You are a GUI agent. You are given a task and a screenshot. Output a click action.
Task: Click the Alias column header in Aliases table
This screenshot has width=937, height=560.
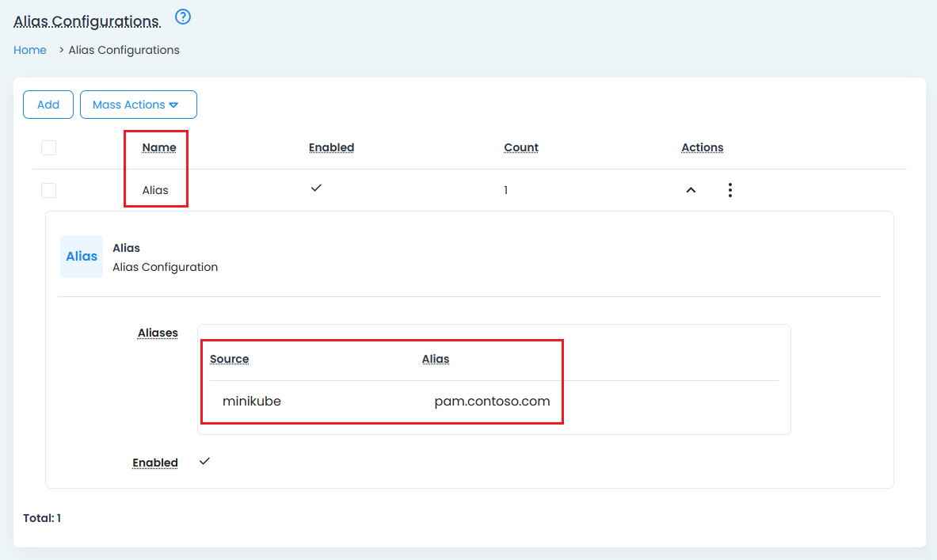pos(436,359)
